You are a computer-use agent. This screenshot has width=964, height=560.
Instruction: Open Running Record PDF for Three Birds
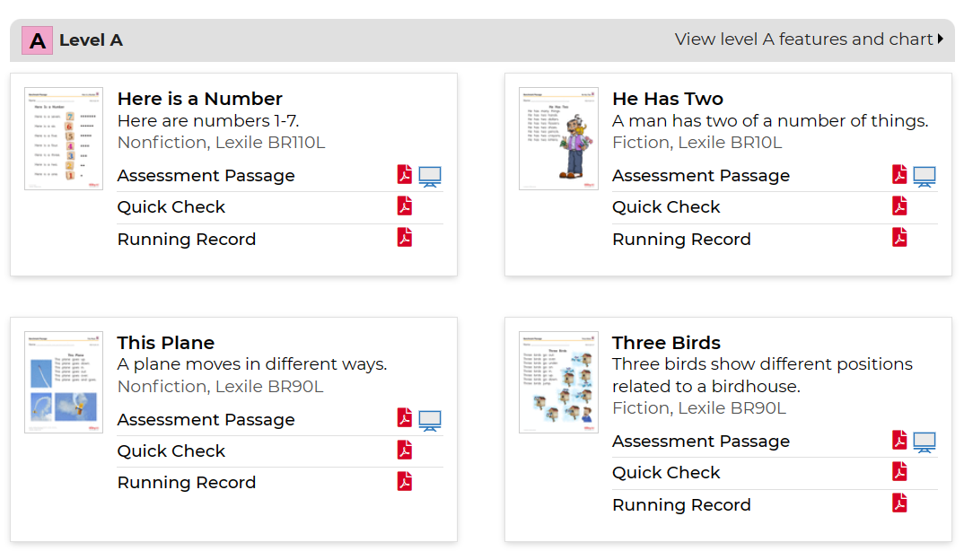tap(899, 503)
